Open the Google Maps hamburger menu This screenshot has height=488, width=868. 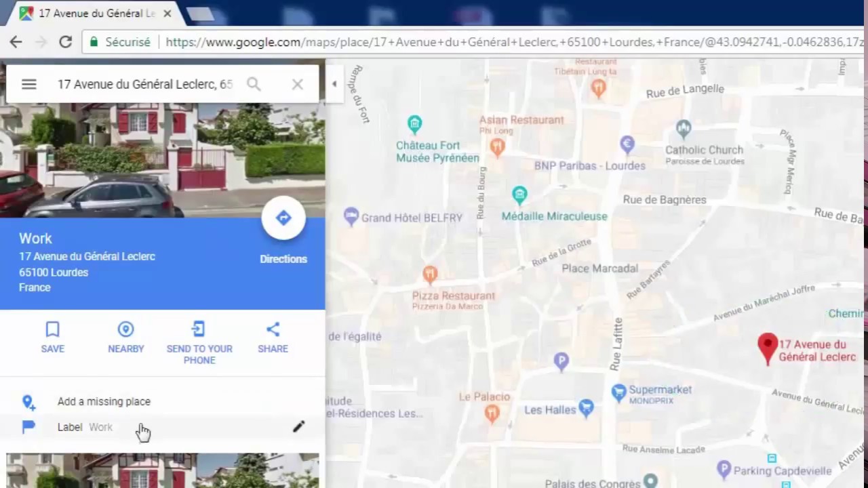28,84
